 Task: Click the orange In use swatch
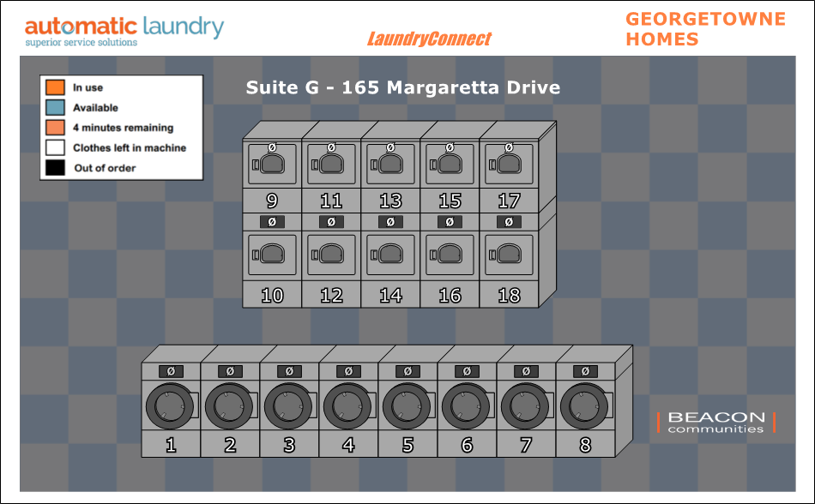pos(55,87)
